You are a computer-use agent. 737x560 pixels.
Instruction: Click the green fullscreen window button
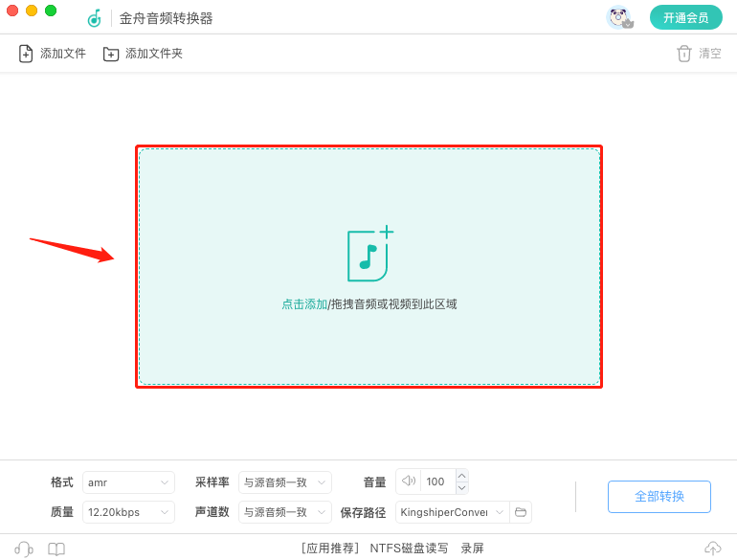tap(51, 11)
